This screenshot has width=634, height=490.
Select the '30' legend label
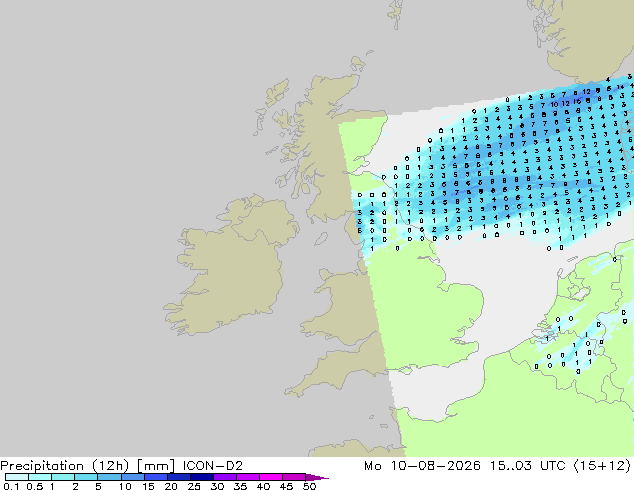click(x=217, y=486)
